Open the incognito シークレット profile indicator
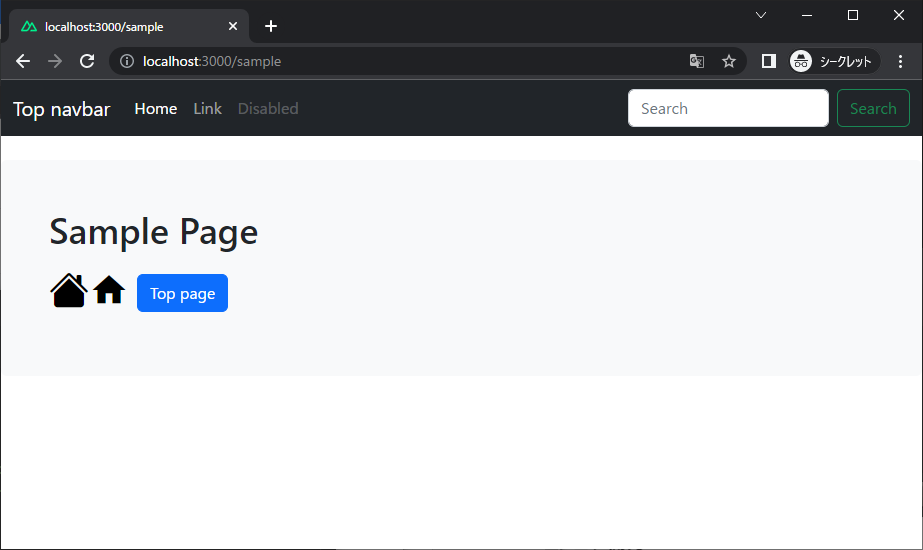 click(x=834, y=61)
